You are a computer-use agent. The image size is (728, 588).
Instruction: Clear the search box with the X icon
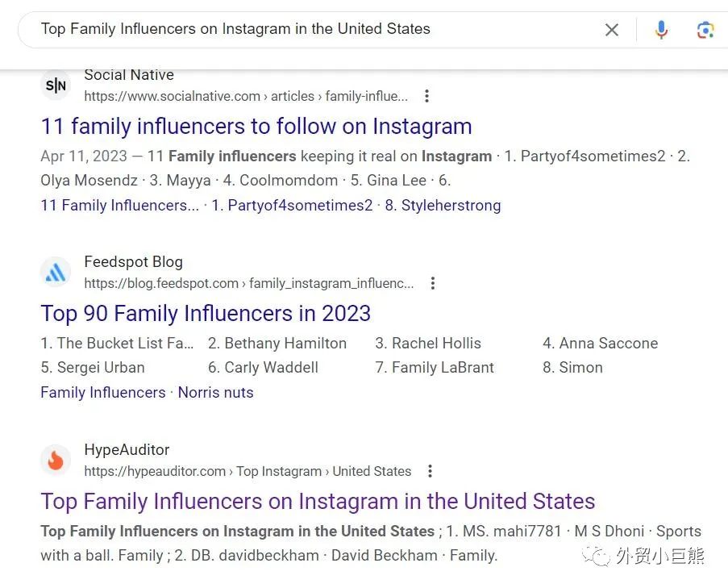click(x=612, y=30)
